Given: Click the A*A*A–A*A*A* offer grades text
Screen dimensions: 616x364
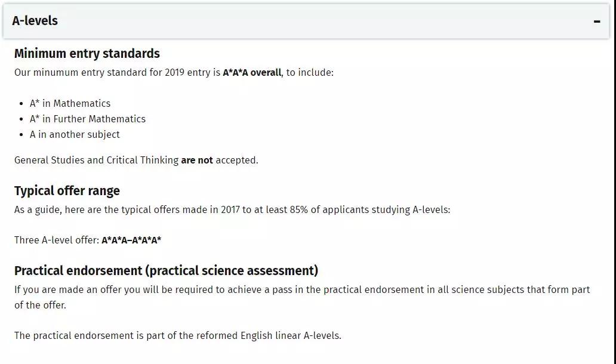Looking at the screenshot, I should [x=131, y=240].
